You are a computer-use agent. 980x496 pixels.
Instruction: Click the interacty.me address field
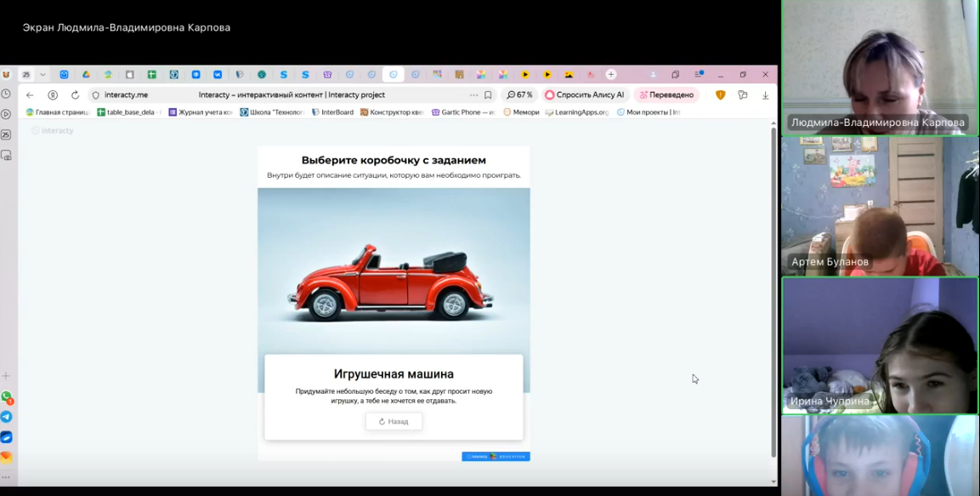[x=126, y=95]
